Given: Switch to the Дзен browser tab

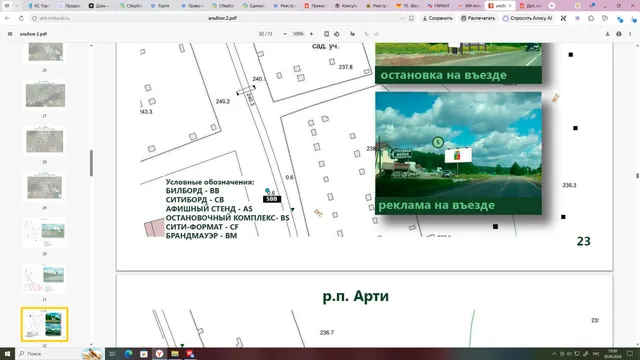Looking at the screenshot, I should coord(99,6).
